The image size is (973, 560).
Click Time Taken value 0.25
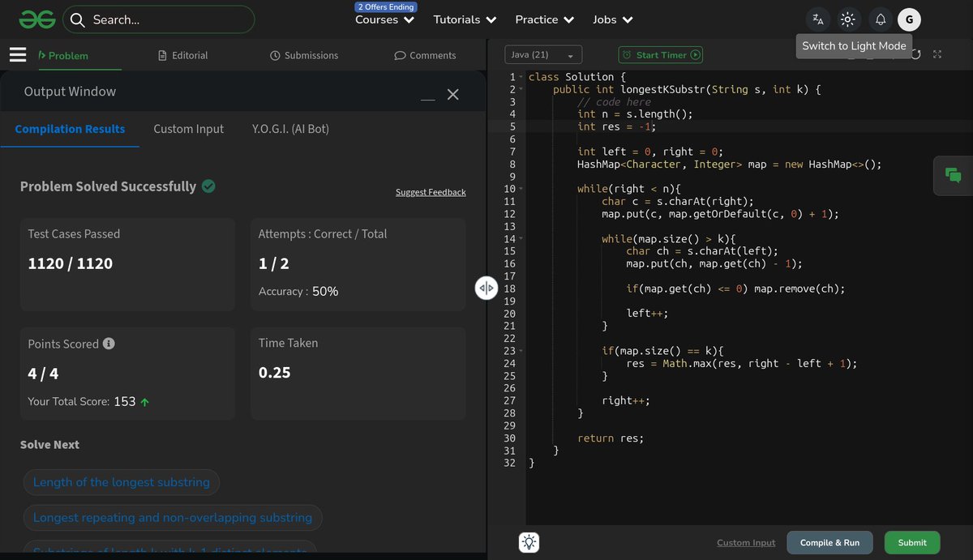tap(275, 373)
